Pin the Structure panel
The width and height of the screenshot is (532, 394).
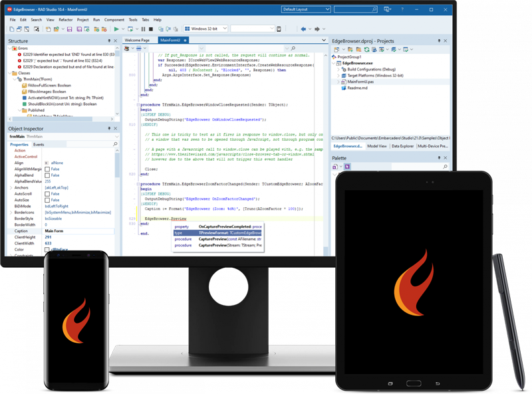pos(108,41)
